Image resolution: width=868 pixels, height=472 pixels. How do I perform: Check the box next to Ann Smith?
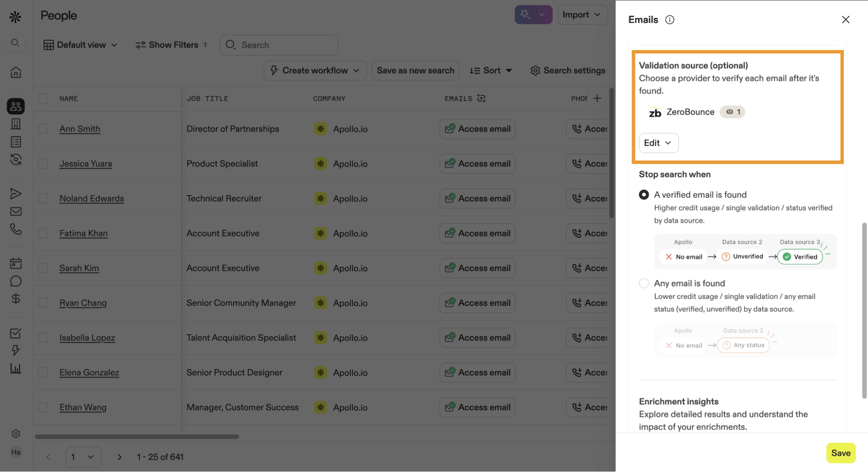coord(43,129)
